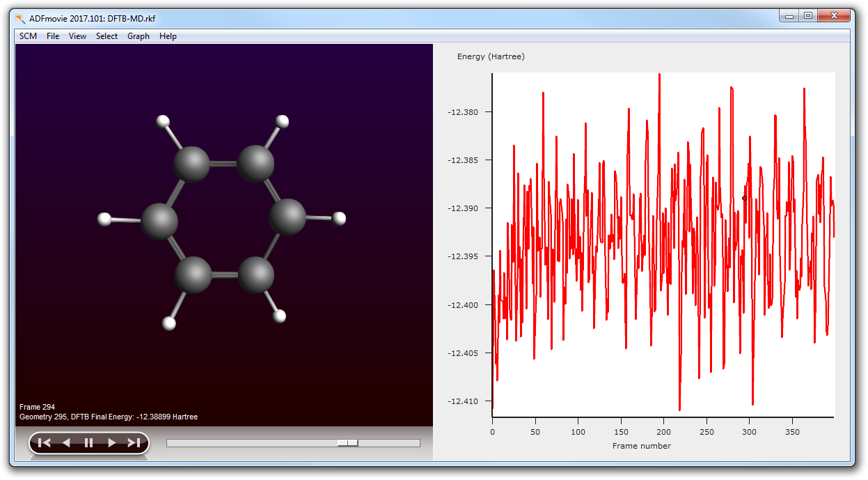Click the 'Energy (Hartree)' axis title
The height and width of the screenshot is (480, 868).
pyautogui.click(x=491, y=56)
